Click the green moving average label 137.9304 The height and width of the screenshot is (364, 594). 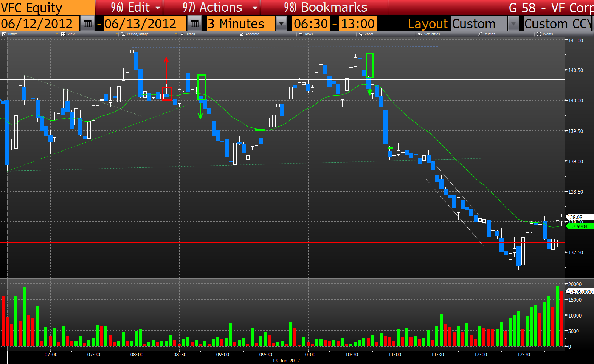pos(580,226)
